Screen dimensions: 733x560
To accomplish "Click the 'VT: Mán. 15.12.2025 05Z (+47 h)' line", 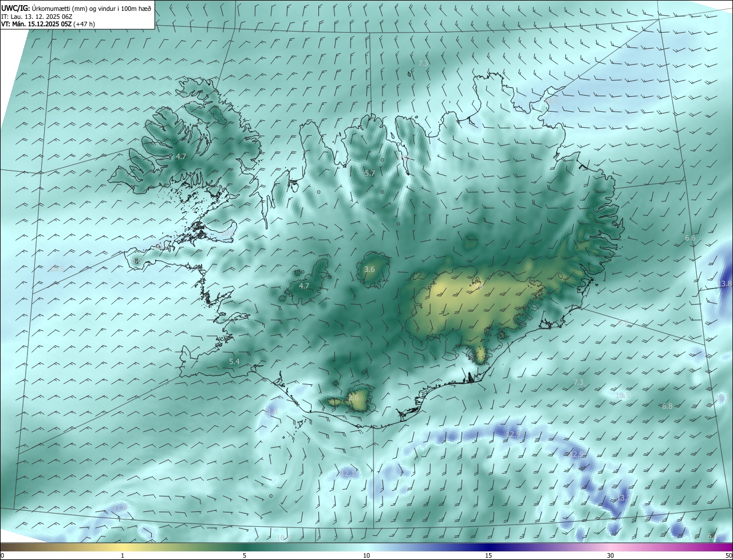I will (48, 24).
